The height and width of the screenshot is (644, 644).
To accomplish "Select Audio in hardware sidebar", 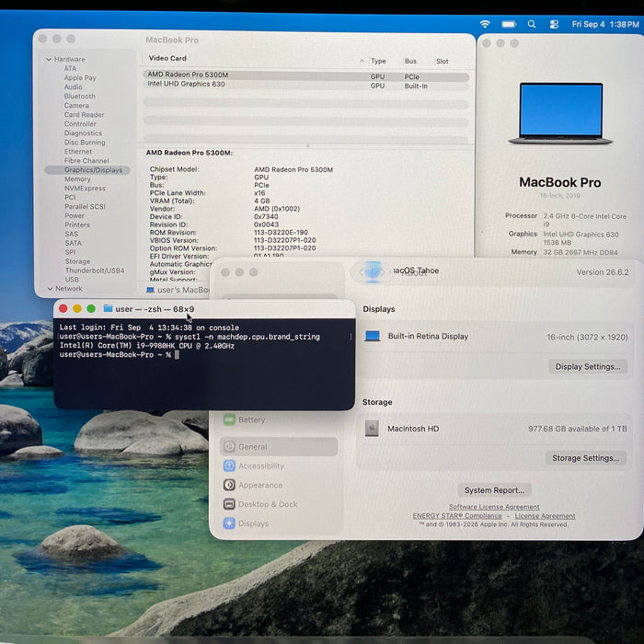I will coord(73,86).
